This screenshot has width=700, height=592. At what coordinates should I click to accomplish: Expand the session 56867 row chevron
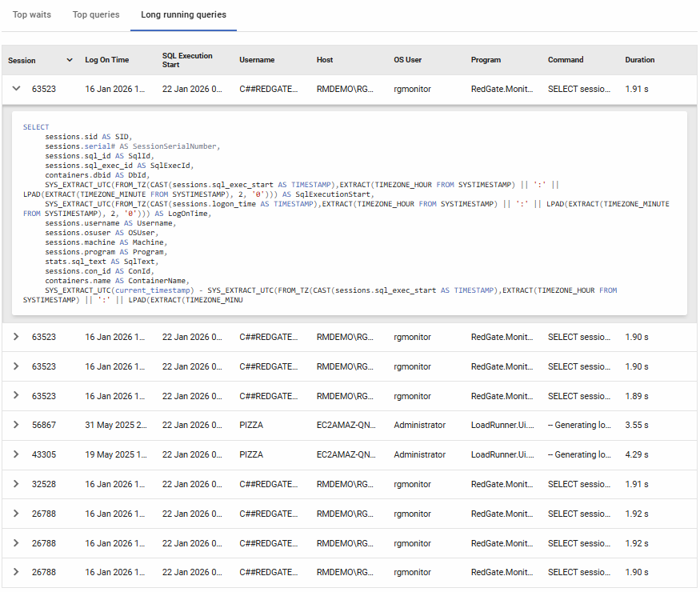point(16,426)
